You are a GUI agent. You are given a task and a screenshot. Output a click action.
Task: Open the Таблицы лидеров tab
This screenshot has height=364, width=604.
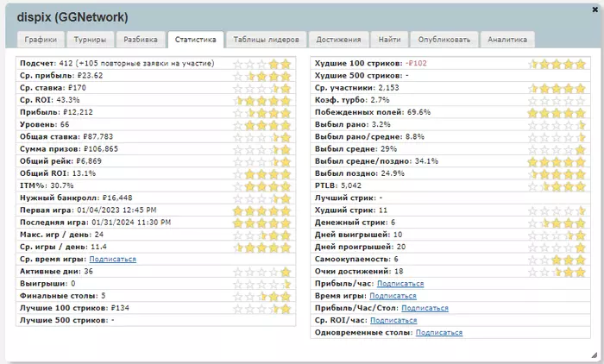click(x=266, y=40)
